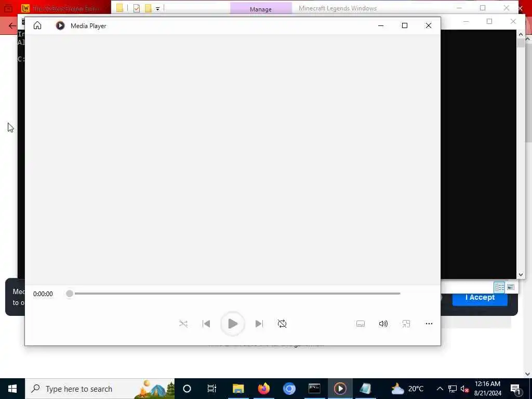Click the I Accept button

click(x=480, y=298)
